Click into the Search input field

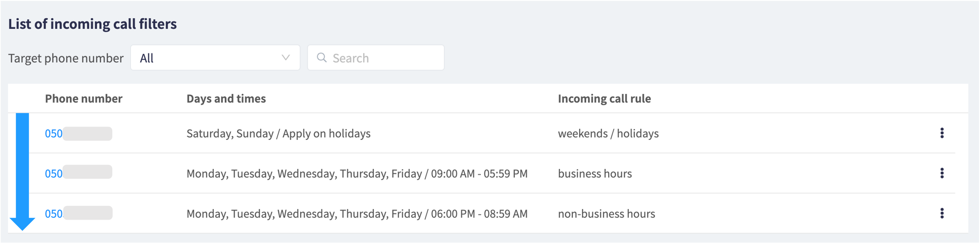(376, 58)
